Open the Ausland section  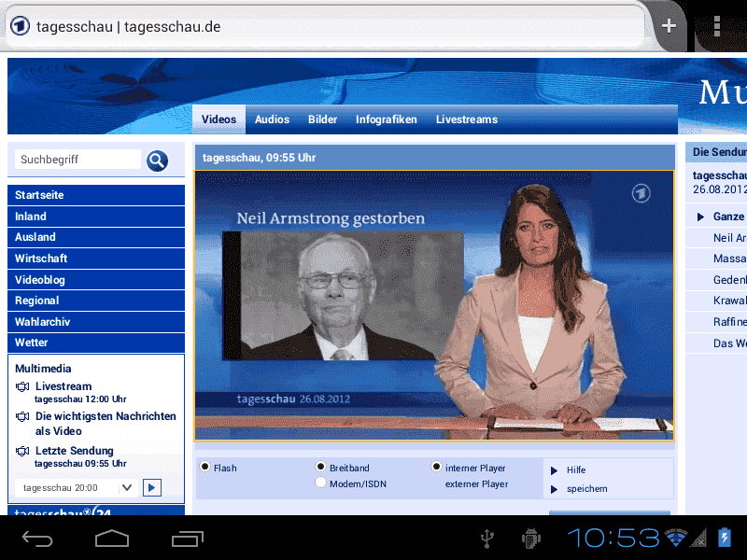point(96,237)
